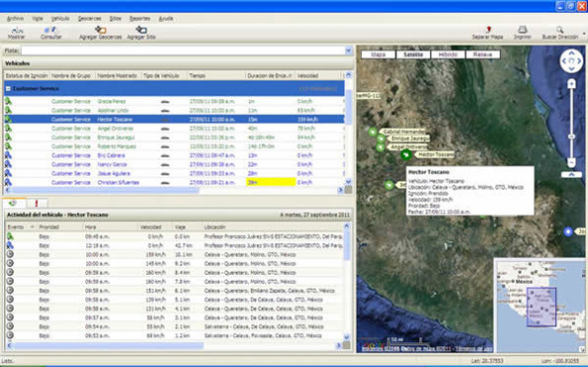This screenshot has width=588, height=367.
Task: Click the Imprimir printer icon
Action: pos(523,30)
